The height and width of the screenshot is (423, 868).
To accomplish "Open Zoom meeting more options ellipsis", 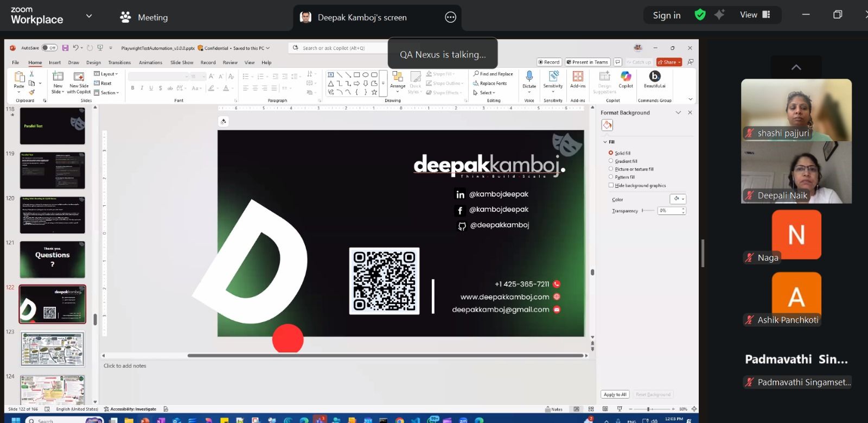I will (x=450, y=17).
